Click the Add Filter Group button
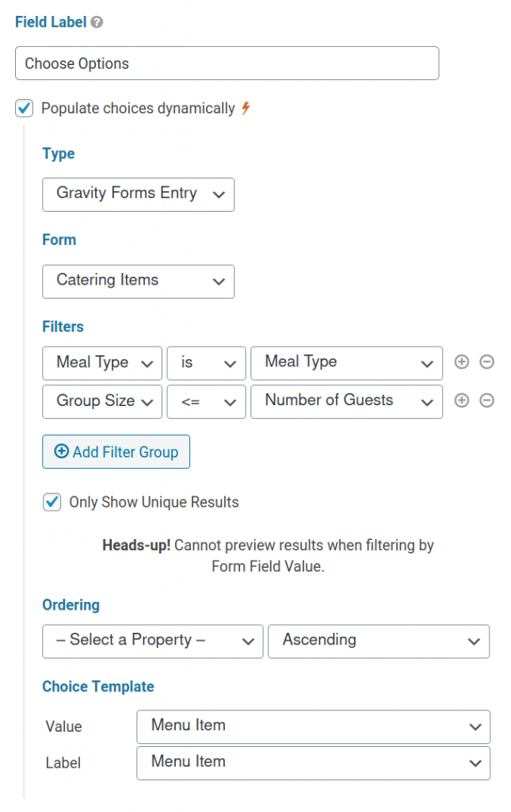This screenshot has height=812, width=511. [116, 452]
